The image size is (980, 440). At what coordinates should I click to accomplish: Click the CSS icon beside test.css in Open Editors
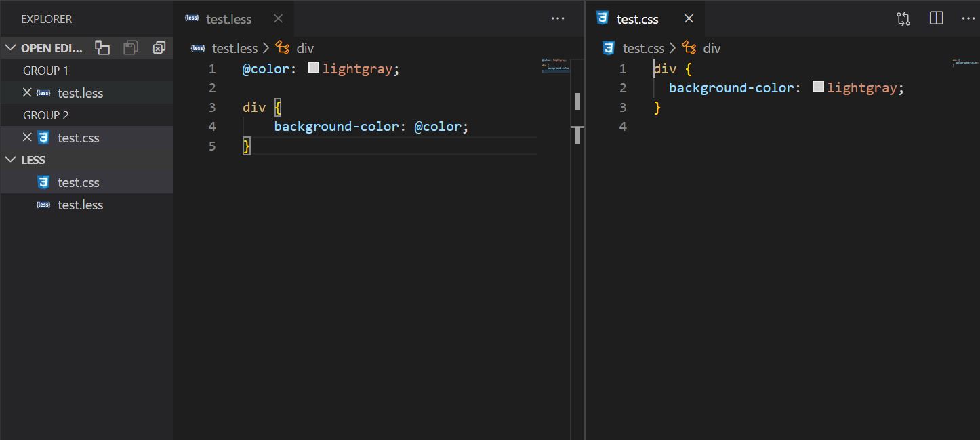43,137
